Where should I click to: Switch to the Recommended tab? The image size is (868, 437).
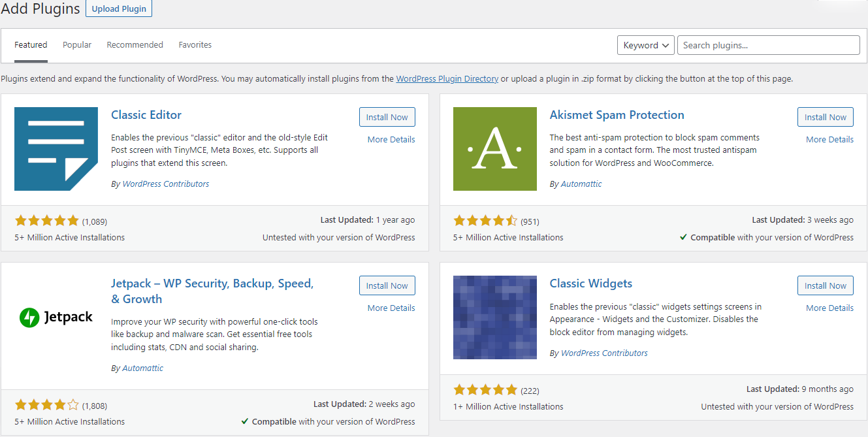click(x=135, y=45)
